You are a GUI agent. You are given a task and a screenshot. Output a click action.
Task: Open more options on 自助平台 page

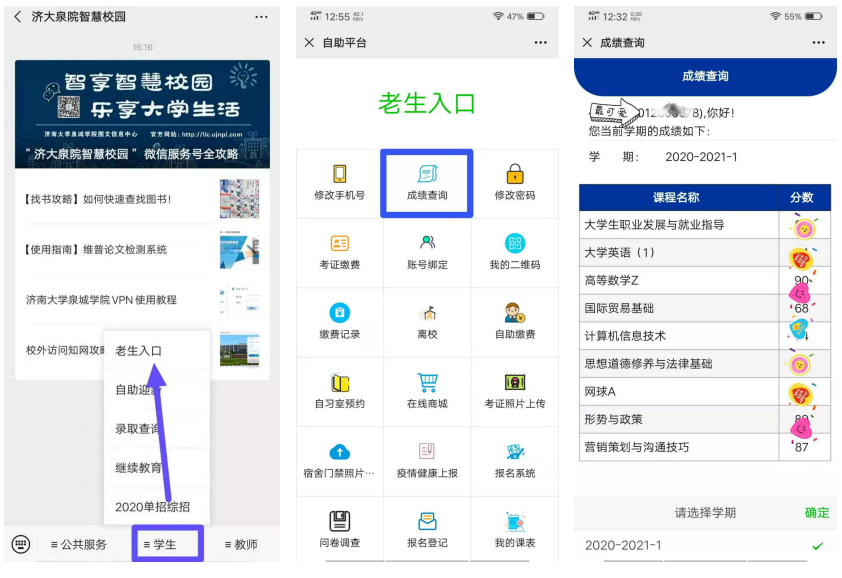point(540,42)
